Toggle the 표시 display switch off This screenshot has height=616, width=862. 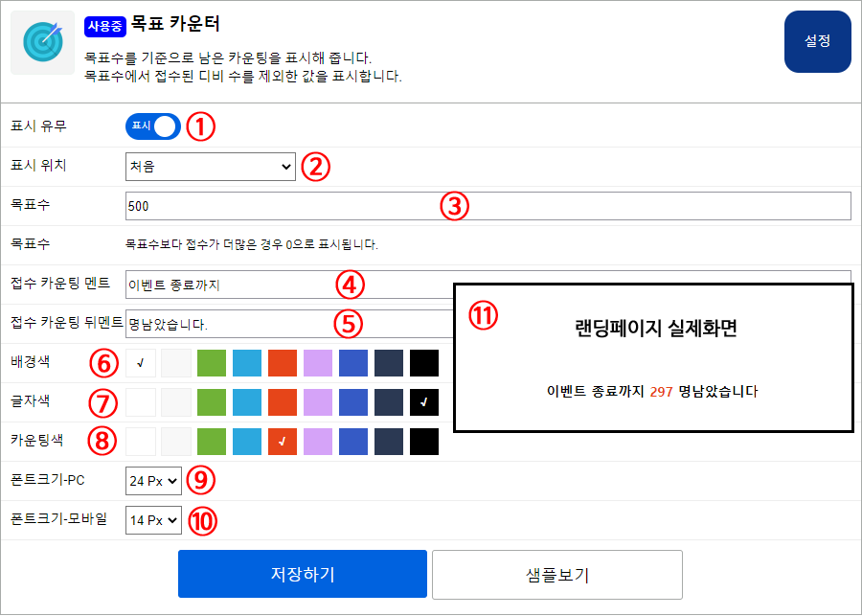(x=152, y=126)
